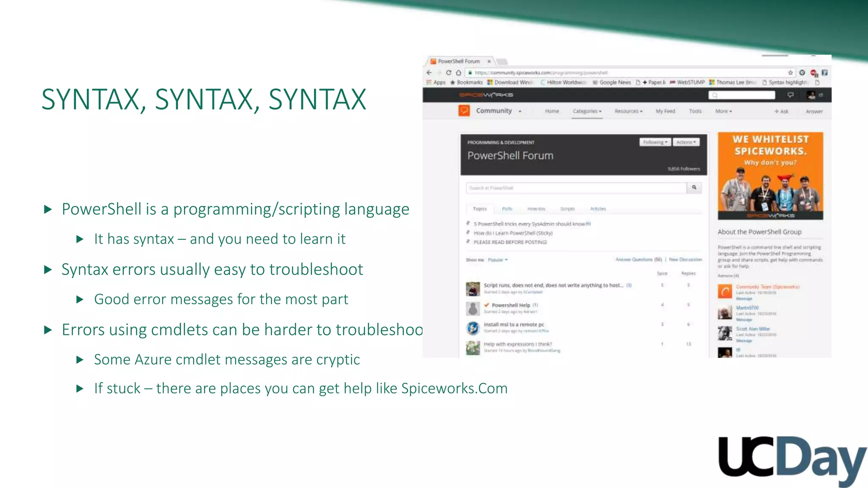Click avatar beside 'Script runs' thread
868x488 pixels.
(x=473, y=289)
